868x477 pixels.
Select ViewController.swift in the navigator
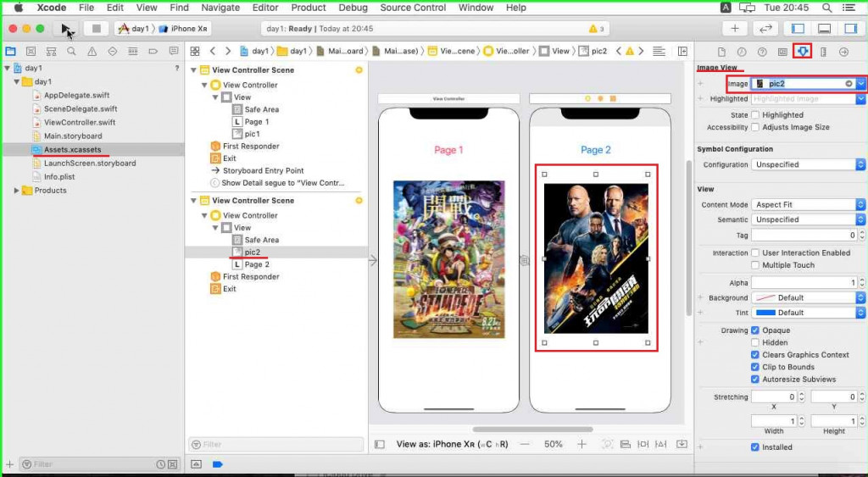[x=80, y=122]
